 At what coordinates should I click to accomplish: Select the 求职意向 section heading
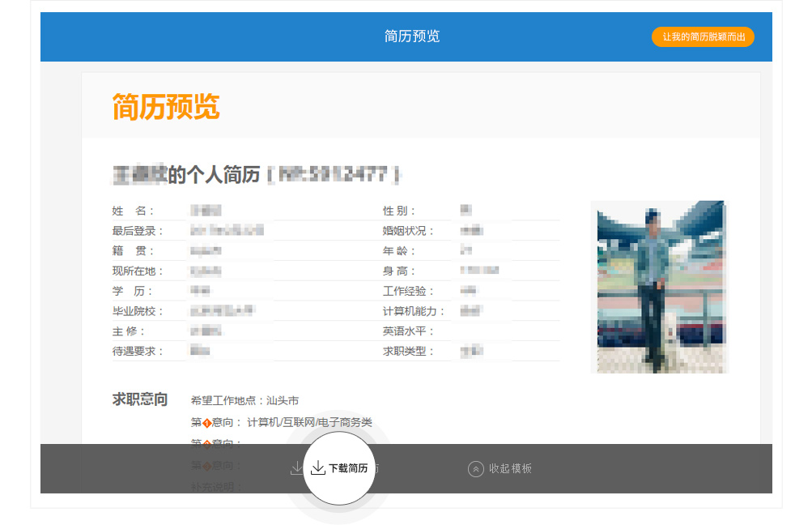[x=140, y=399]
